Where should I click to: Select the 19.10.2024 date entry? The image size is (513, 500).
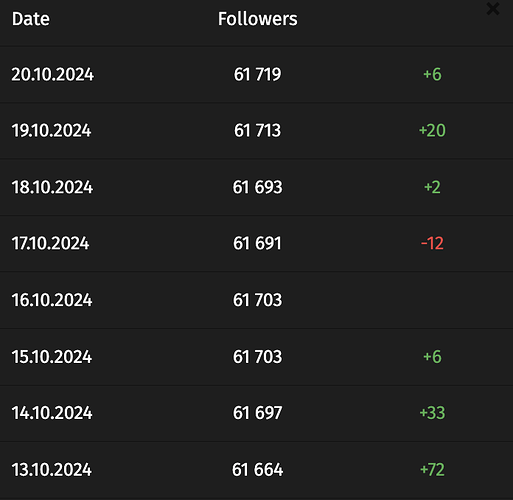coord(51,130)
